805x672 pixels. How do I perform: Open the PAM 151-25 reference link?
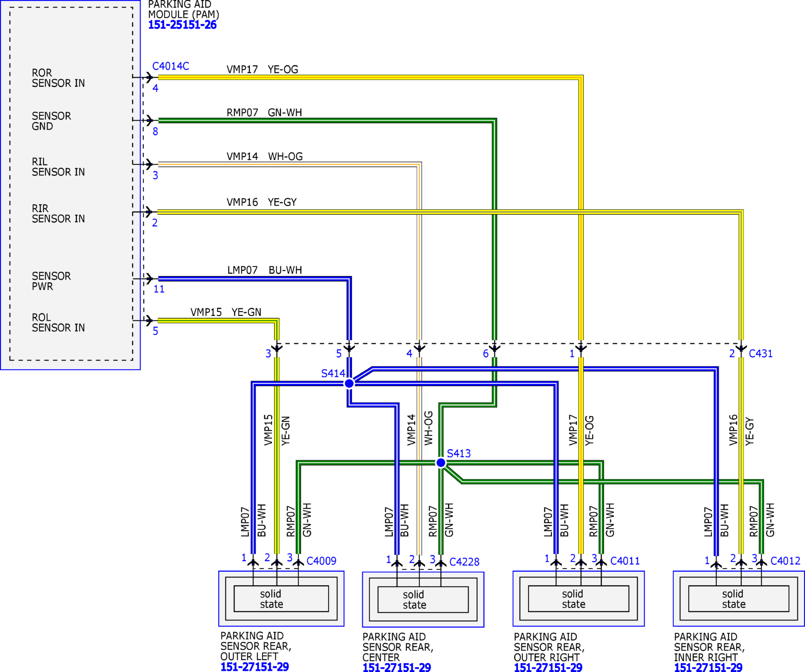click(183, 25)
